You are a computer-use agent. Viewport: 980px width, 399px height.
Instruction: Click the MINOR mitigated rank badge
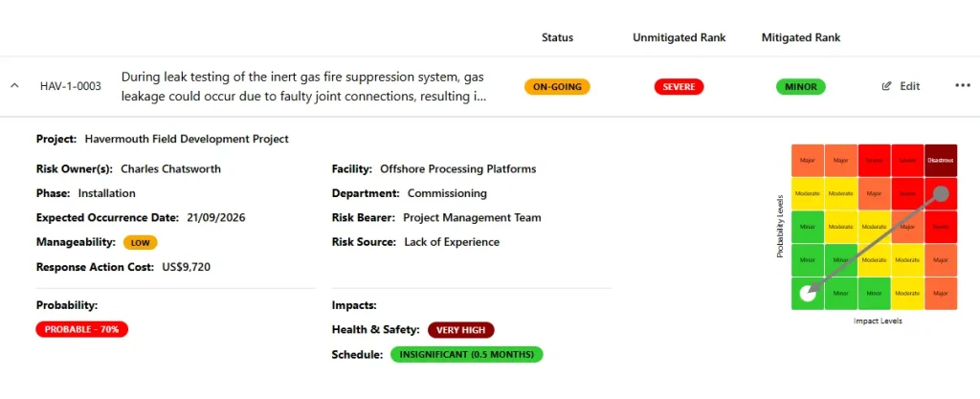(801, 87)
